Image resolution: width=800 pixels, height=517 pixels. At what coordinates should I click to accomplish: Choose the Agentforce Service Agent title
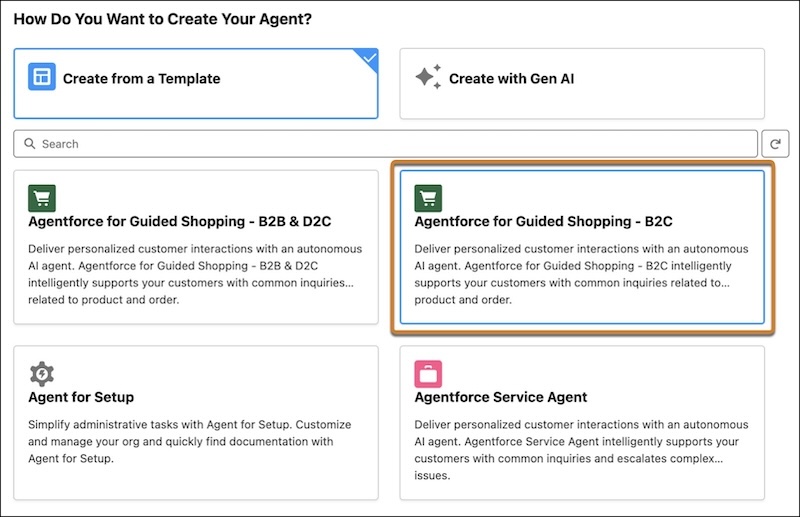(501, 397)
